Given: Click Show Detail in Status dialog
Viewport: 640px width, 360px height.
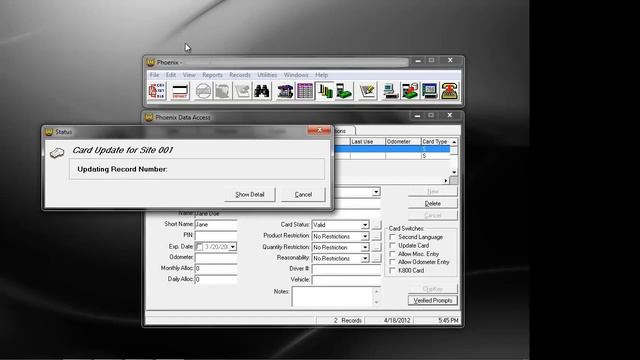Looking at the screenshot, I should point(250,195).
